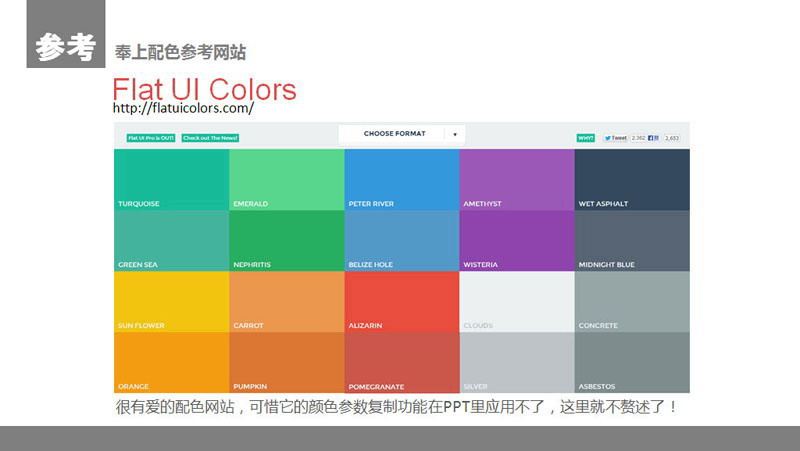800x451 pixels.
Task: Click the Pomegranate swatch
Action: coord(401,361)
